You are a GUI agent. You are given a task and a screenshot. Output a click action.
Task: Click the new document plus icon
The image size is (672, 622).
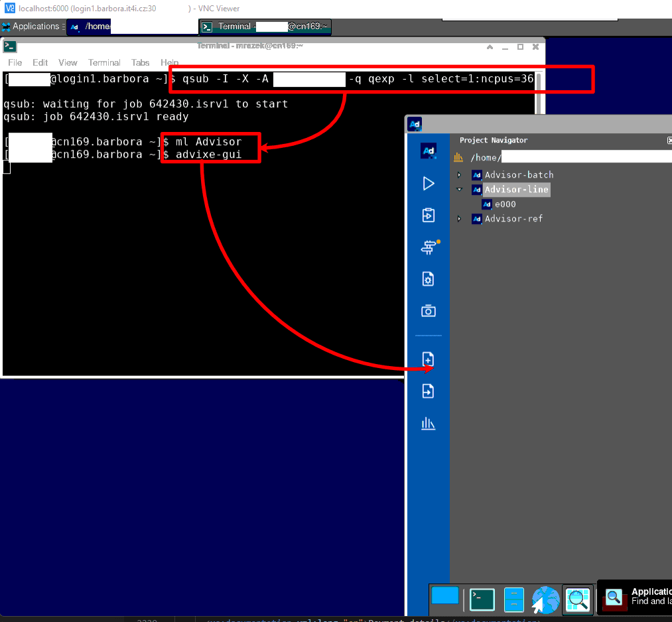429,359
